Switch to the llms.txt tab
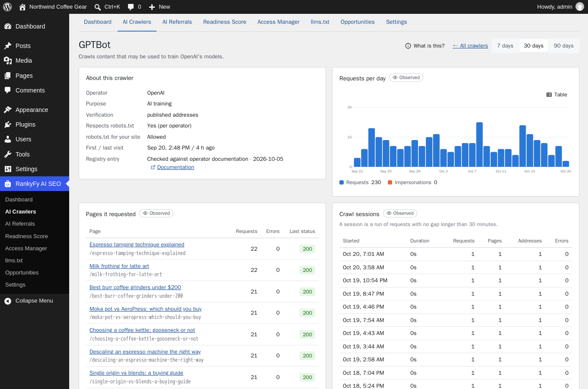588x389 pixels. (320, 22)
